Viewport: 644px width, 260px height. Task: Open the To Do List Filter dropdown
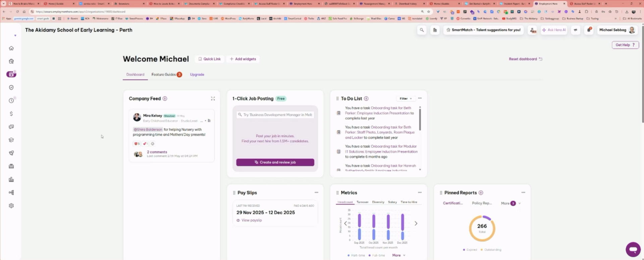406,99
